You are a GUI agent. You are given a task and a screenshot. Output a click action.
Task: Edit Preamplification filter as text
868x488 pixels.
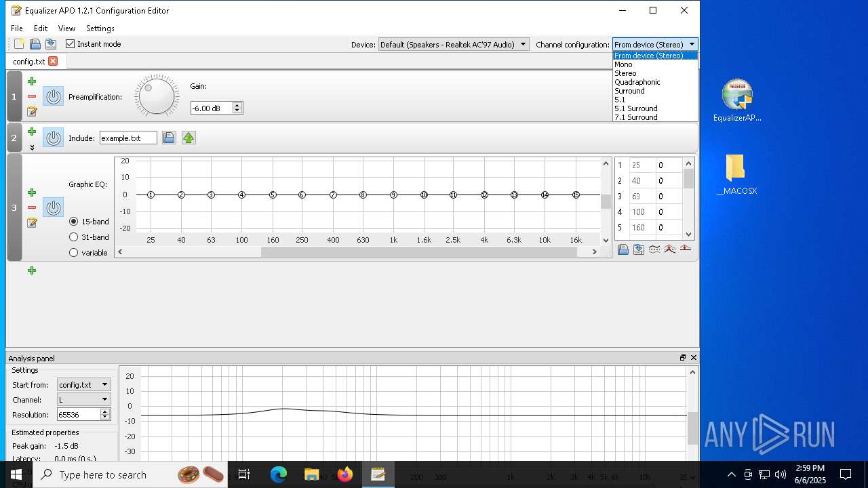[32, 112]
